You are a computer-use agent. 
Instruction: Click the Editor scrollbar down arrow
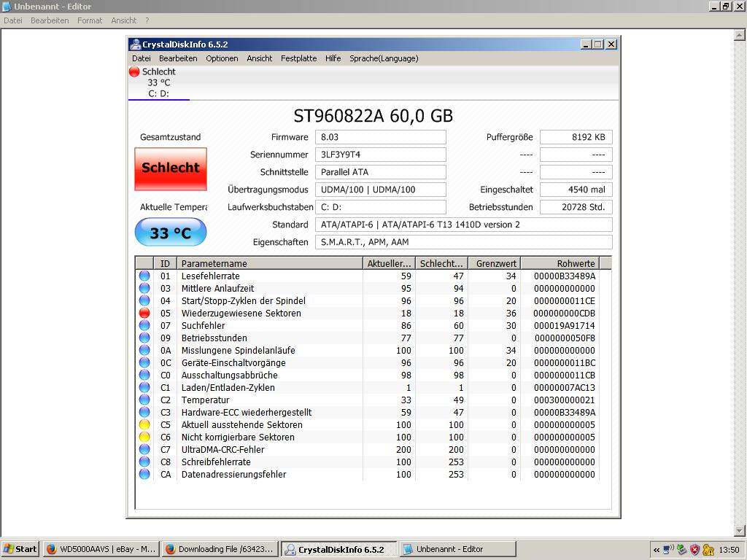740,531
